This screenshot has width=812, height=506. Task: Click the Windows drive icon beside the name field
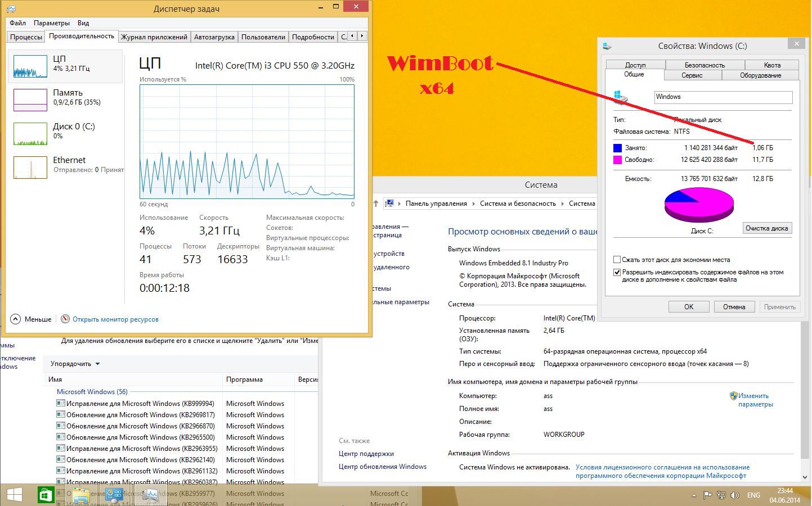(x=621, y=98)
